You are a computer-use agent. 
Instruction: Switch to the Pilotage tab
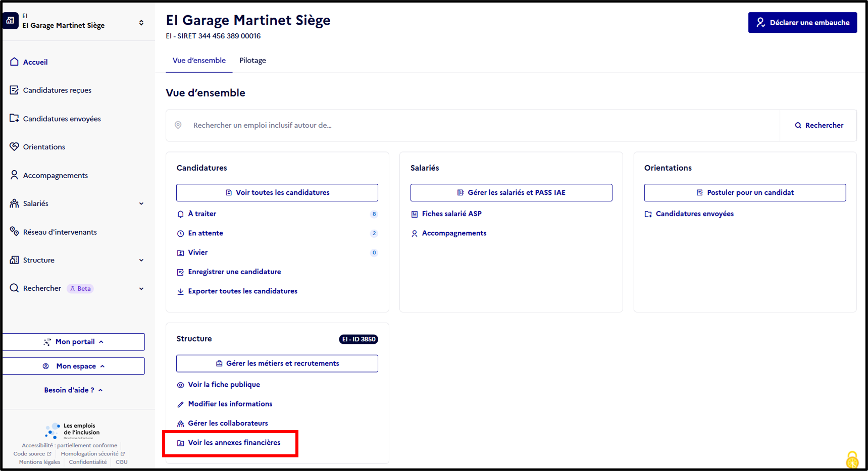(252, 61)
